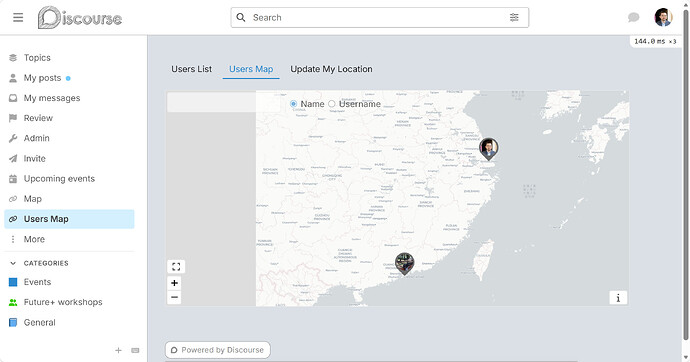Select the Users Map tab

251,69
